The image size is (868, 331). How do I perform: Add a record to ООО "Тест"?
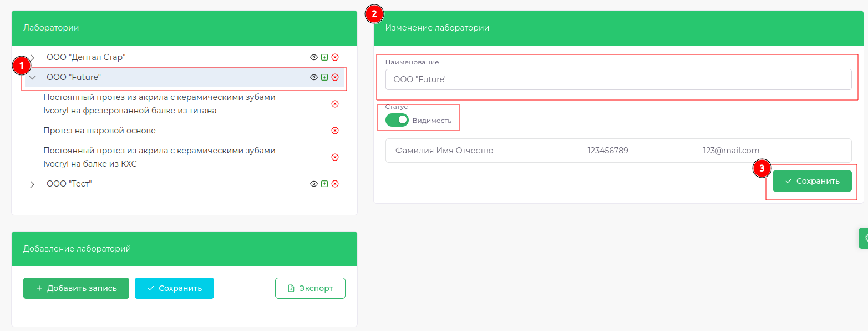point(324,184)
